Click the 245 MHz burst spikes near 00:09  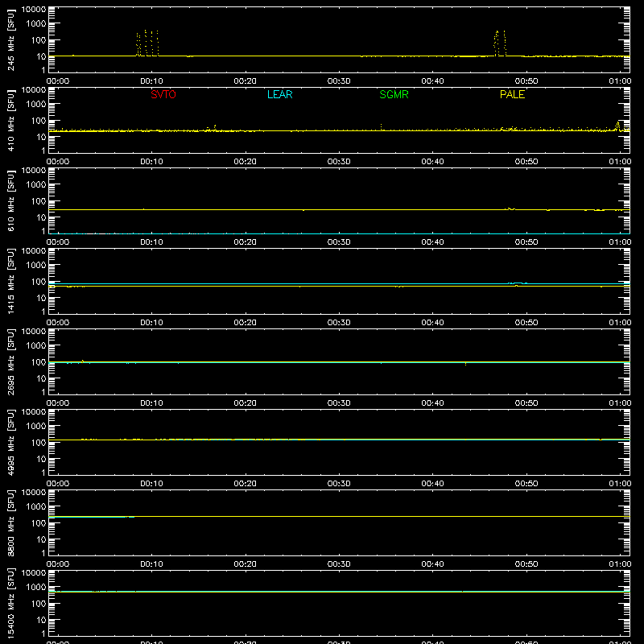(x=147, y=43)
